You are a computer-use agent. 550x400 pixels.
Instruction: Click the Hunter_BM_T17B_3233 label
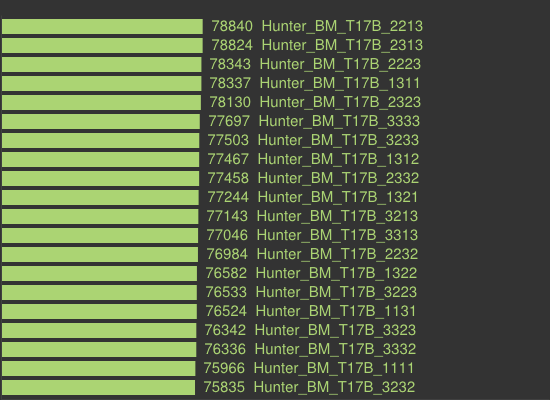pos(338,140)
